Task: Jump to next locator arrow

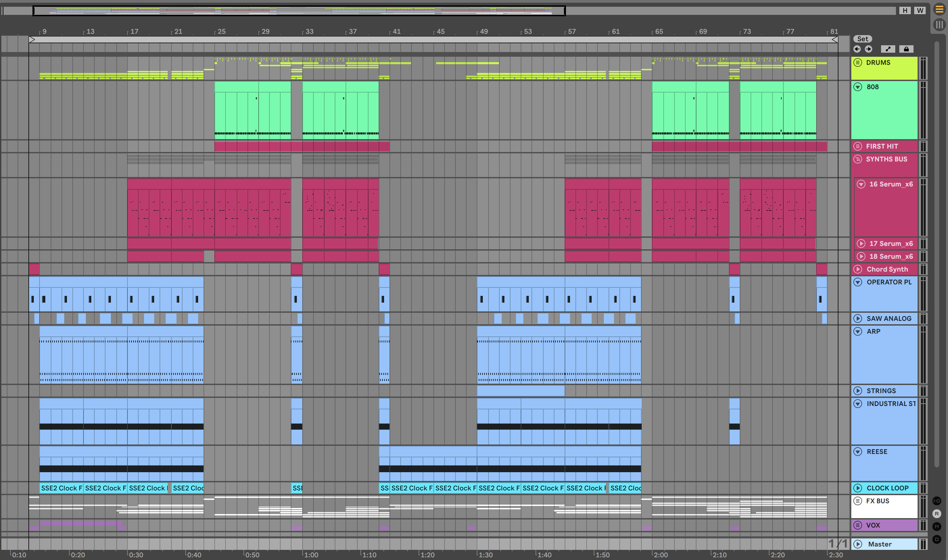Action: (869, 49)
